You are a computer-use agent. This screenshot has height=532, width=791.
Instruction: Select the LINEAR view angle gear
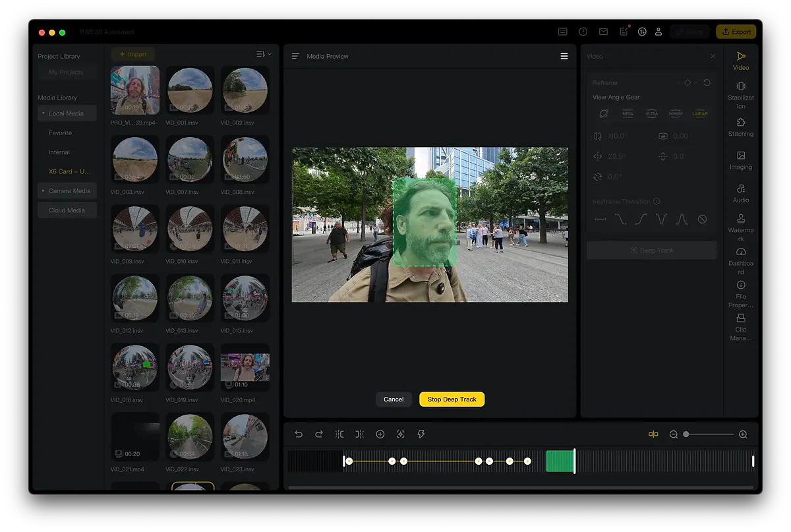[700, 113]
